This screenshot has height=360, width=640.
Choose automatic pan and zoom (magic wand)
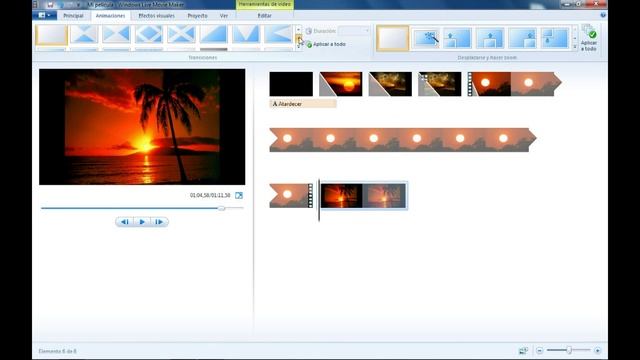pyautogui.click(x=426, y=38)
